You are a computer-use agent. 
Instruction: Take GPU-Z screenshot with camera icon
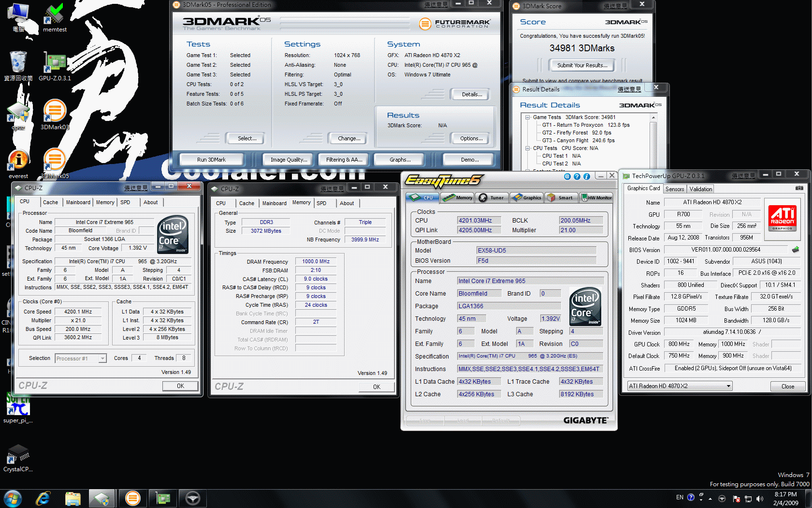(x=799, y=188)
